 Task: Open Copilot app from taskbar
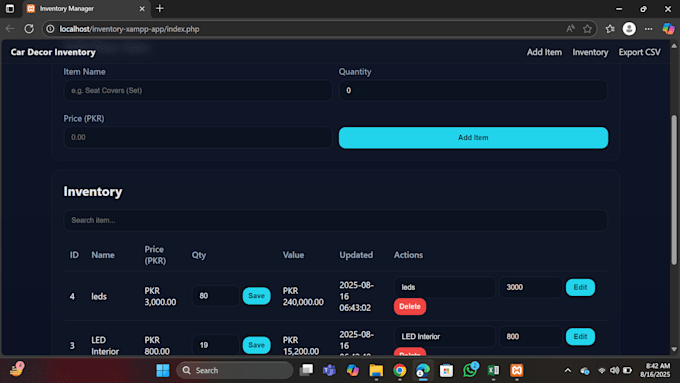point(353,370)
